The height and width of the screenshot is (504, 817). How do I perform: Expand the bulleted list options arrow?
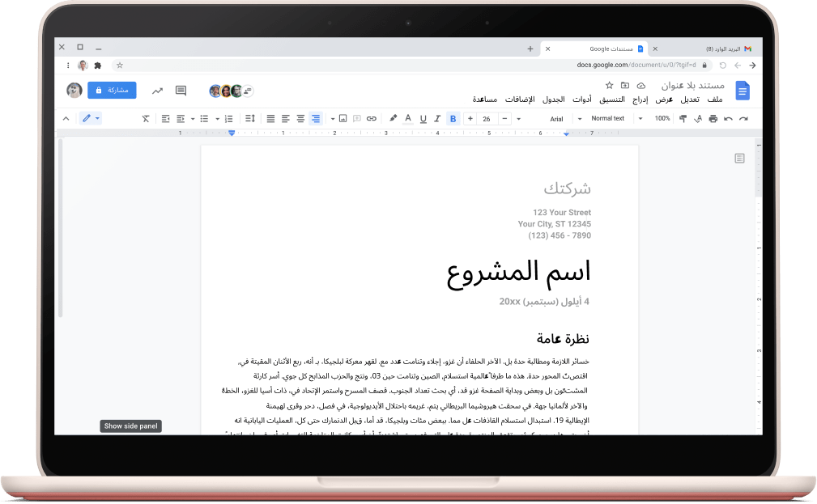[193, 119]
